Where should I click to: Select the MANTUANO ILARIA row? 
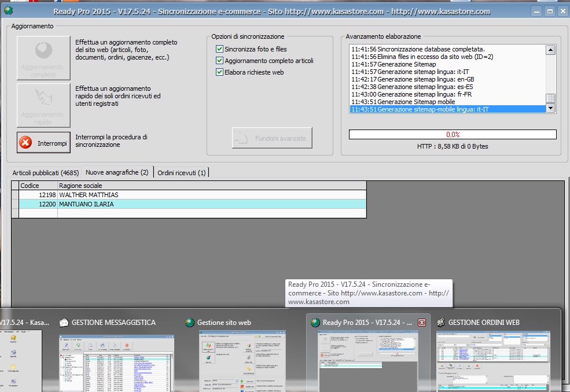pos(189,204)
